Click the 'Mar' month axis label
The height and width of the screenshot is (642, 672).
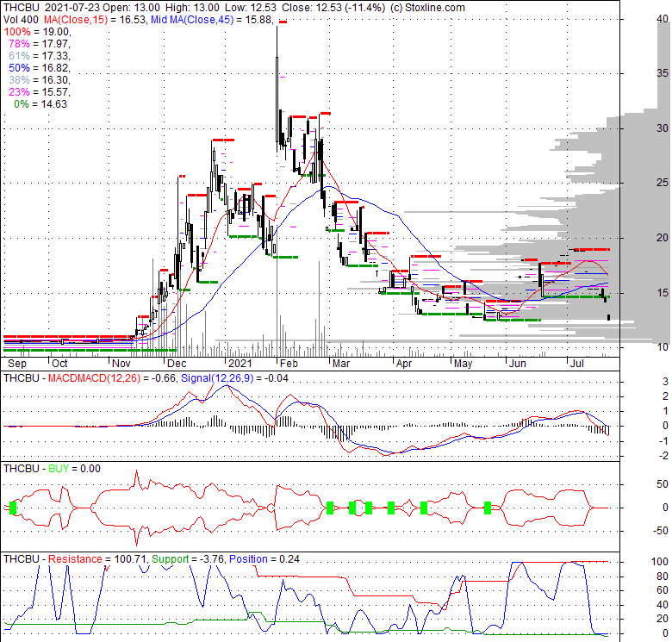point(341,364)
